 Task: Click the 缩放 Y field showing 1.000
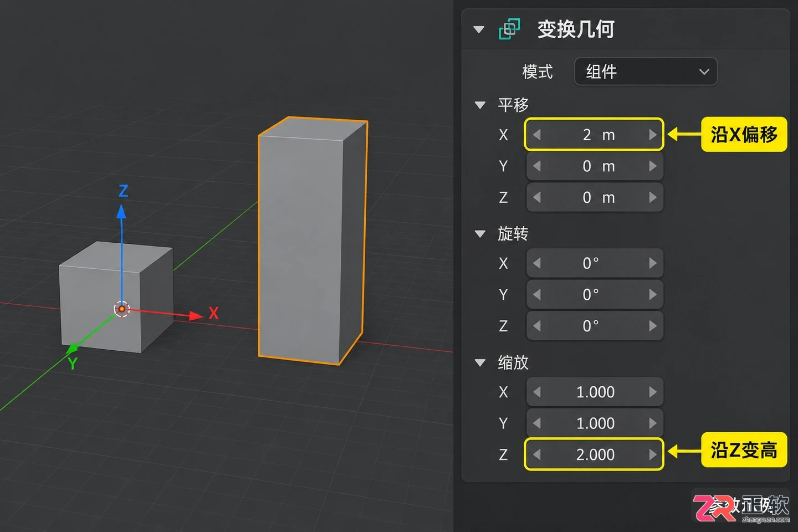coord(595,423)
